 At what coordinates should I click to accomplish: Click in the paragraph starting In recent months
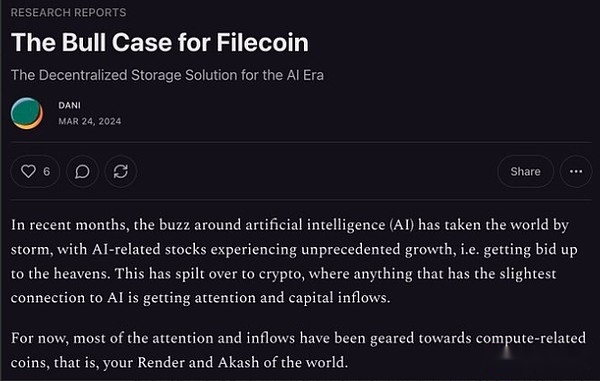pyautogui.click(x=294, y=261)
